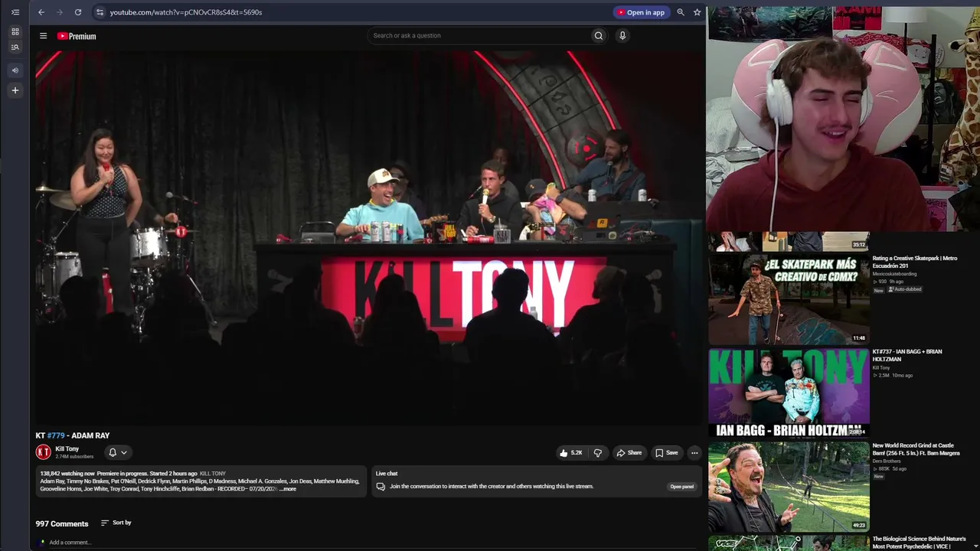Click the YouTube search magnifier button
The image size is (980, 551).
tap(599, 35)
